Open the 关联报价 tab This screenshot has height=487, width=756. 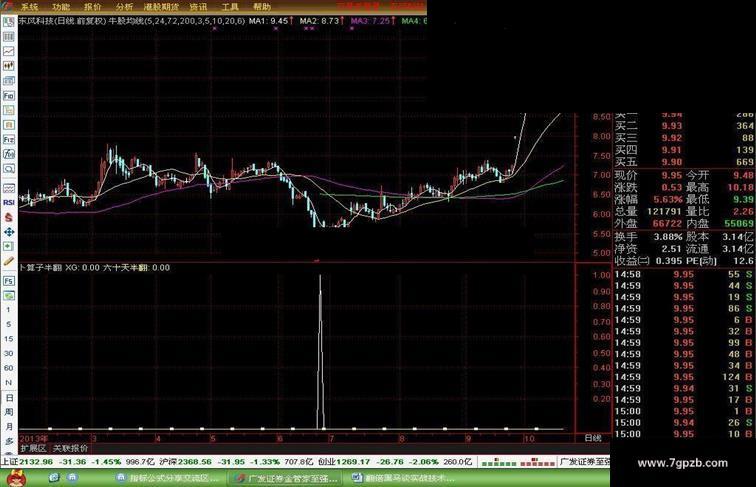70,448
